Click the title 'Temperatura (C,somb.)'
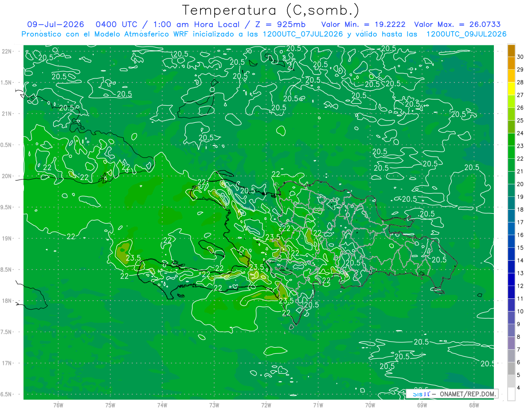 271,10
